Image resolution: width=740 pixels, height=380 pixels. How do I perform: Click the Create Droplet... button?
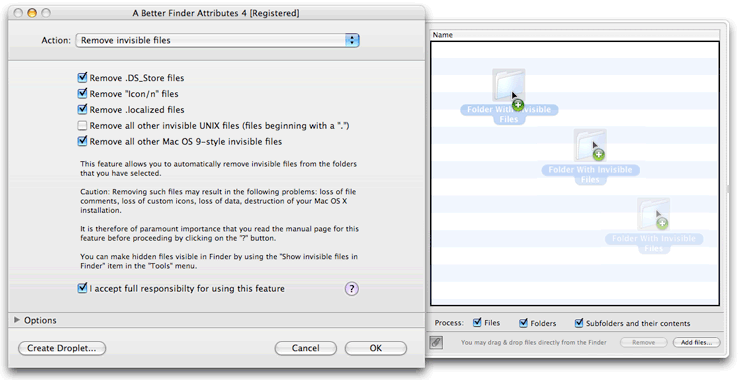(62, 348)
